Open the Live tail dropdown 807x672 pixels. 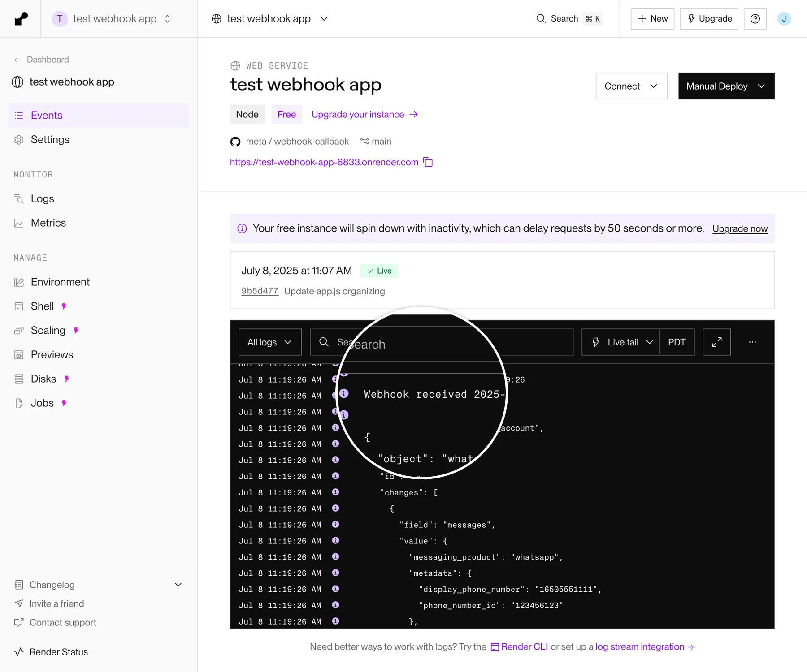pos(621,342)
